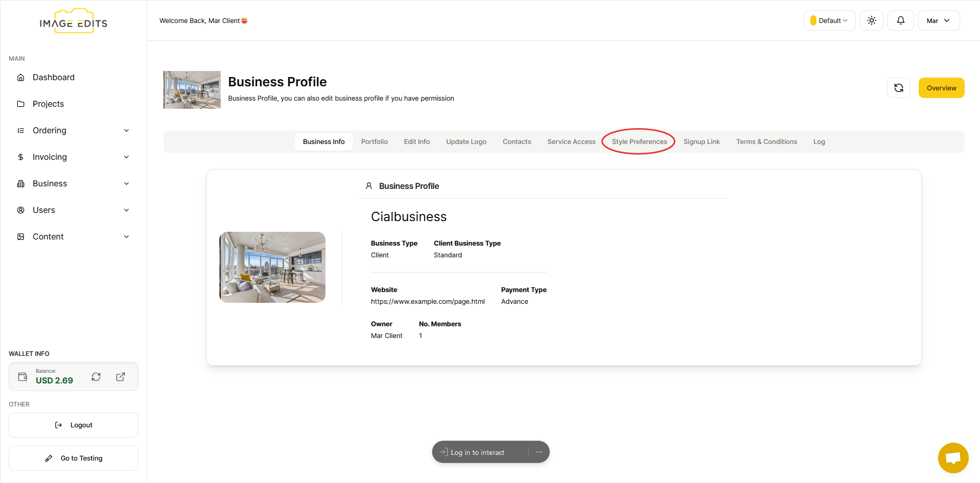This screenshot has height=483, width=980.
Task: Open the Service Access tab
Action: click(571, 142)
